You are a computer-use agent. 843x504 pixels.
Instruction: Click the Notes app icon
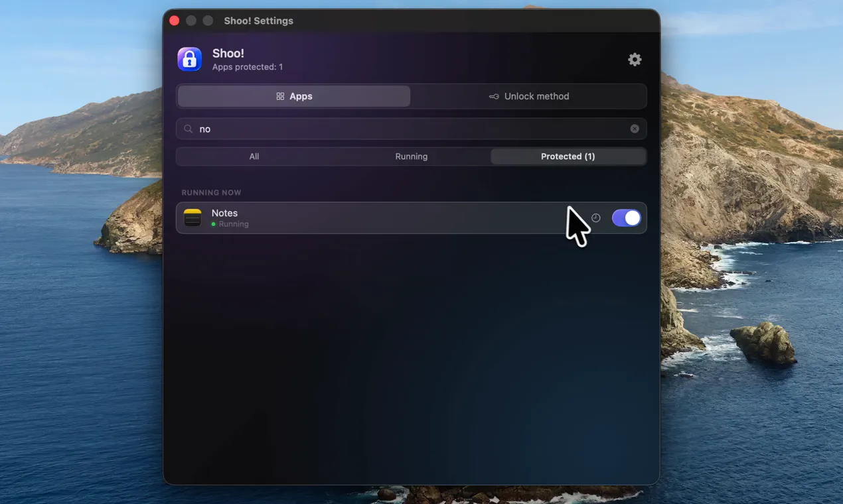(192, 218)
